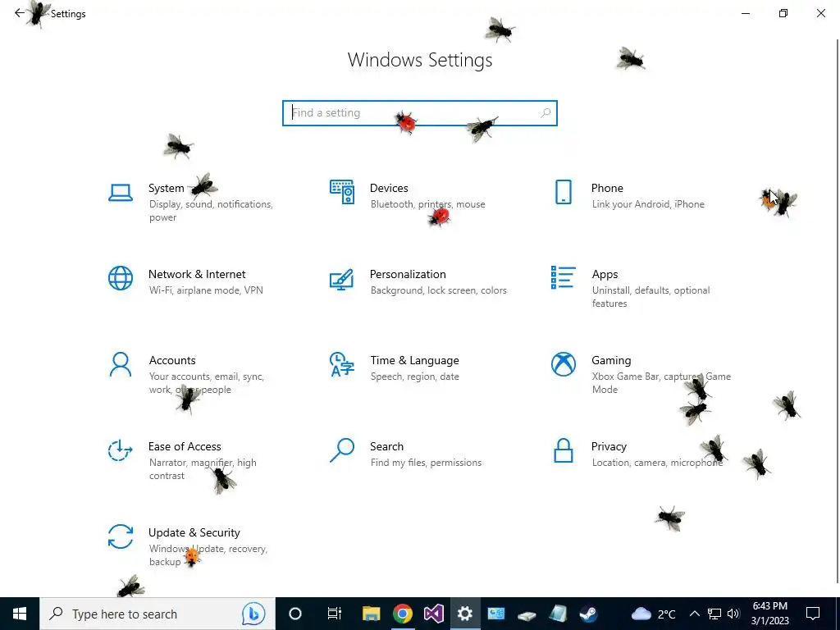Viewport: 840px width, 630px height.
Task: Open the Apps heading
Action: click(x=605, y=274)
